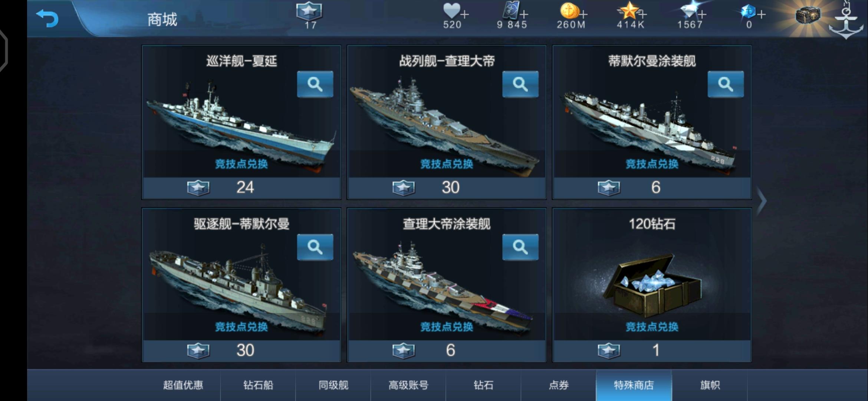Select the 120钻石 crate image
The width and height of the screenshot is (868, 401).
click(x=652, y=285)
